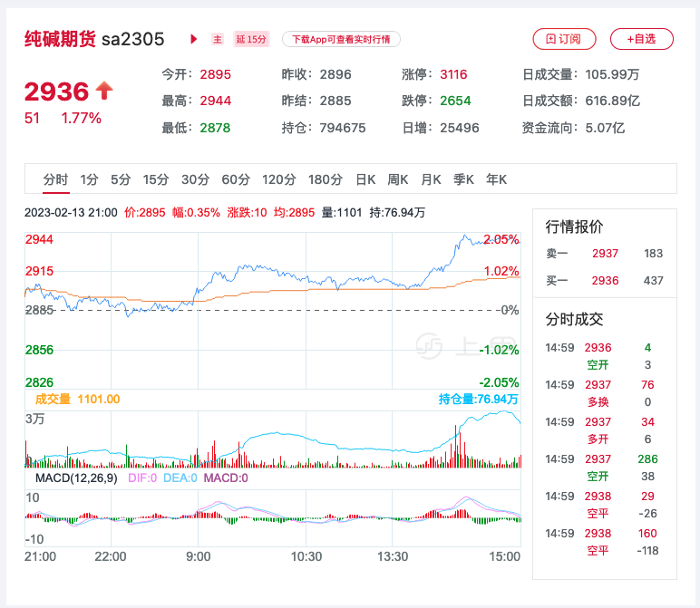Click the 买一 bid price 2936

pos(605,281)
